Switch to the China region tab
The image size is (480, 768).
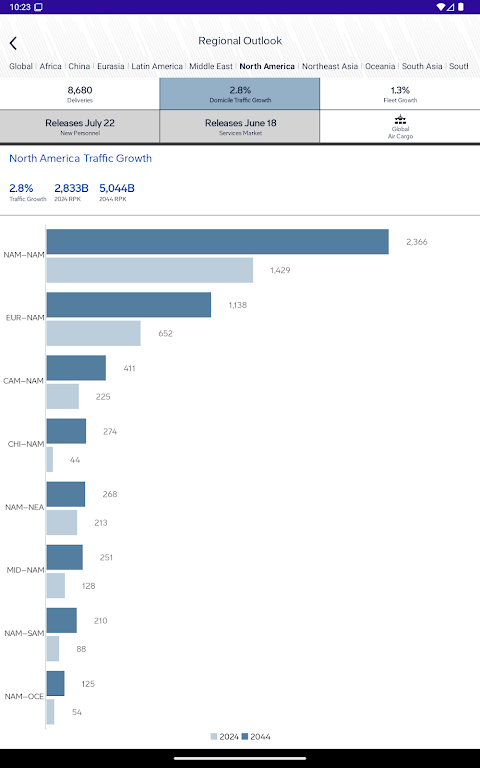79,66
